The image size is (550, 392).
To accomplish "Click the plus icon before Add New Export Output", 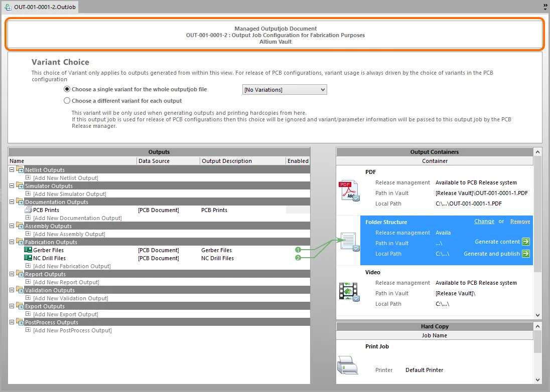I will pos(28,314).
